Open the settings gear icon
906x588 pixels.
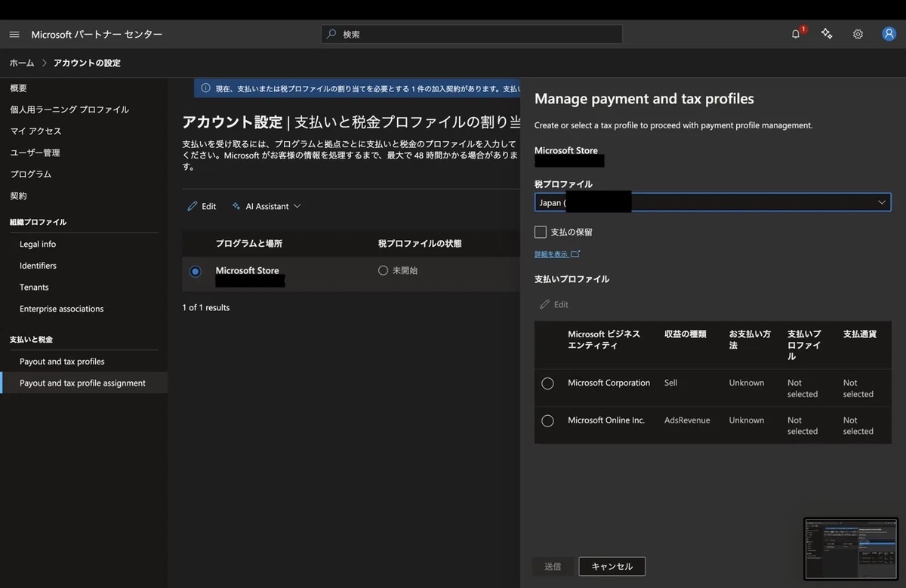tap(858, 34)
